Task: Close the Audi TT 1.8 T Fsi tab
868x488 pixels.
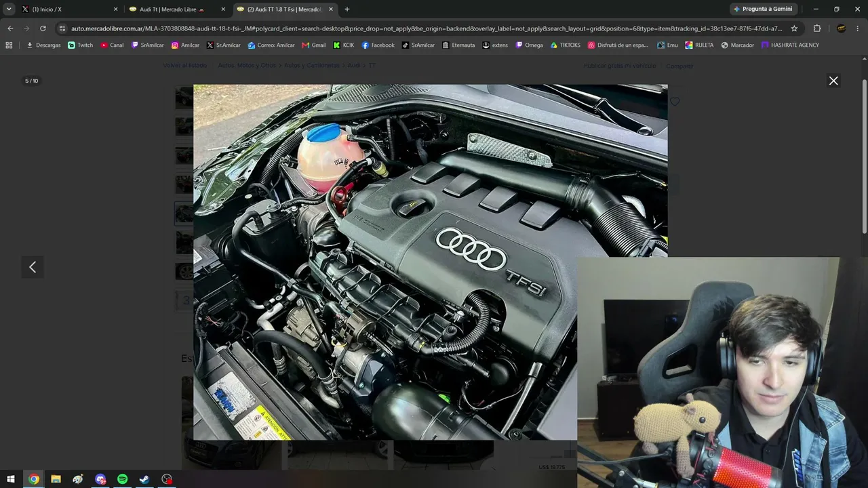Action: click(x=331, y=9)
